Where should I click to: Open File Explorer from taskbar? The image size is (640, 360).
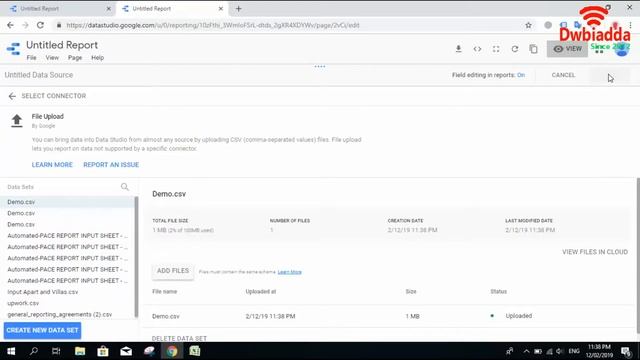(x=80, y=351)
